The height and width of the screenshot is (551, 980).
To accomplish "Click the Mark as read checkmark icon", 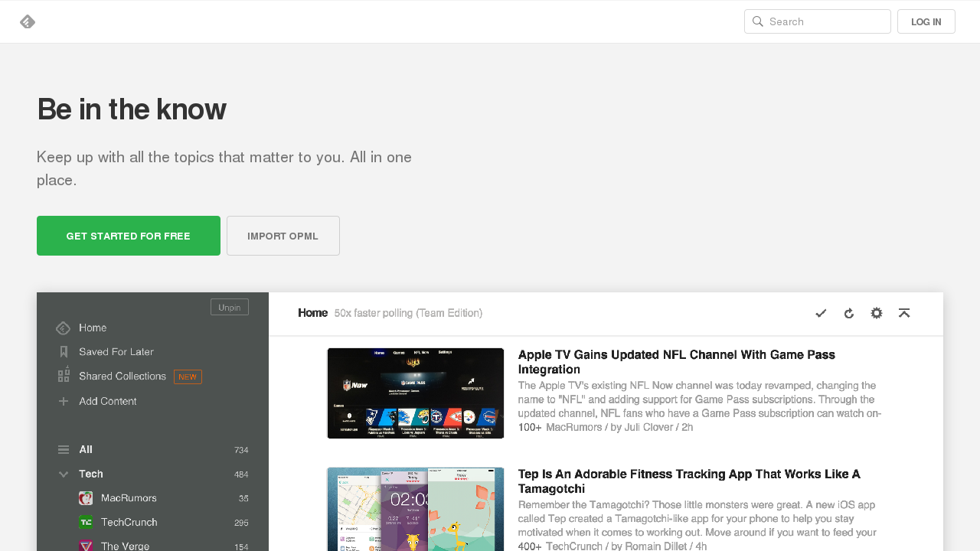I will tap(821, 313).
